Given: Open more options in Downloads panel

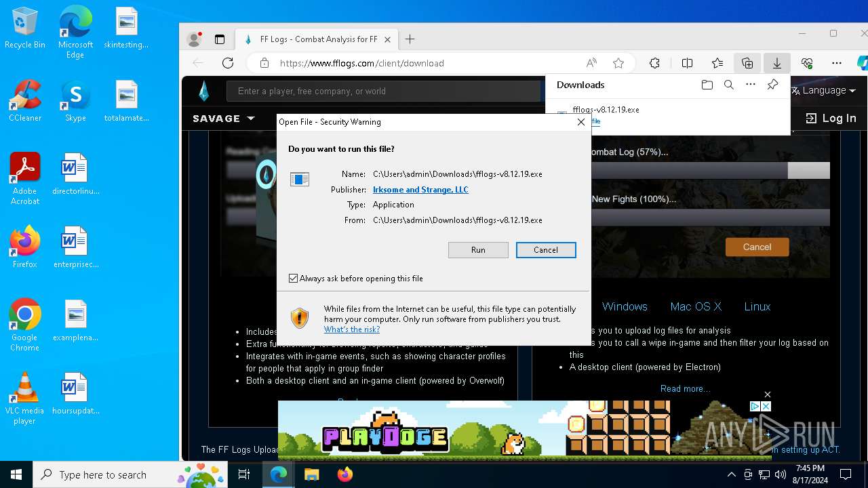Looking at the screenshot, I should click(751, 85).
